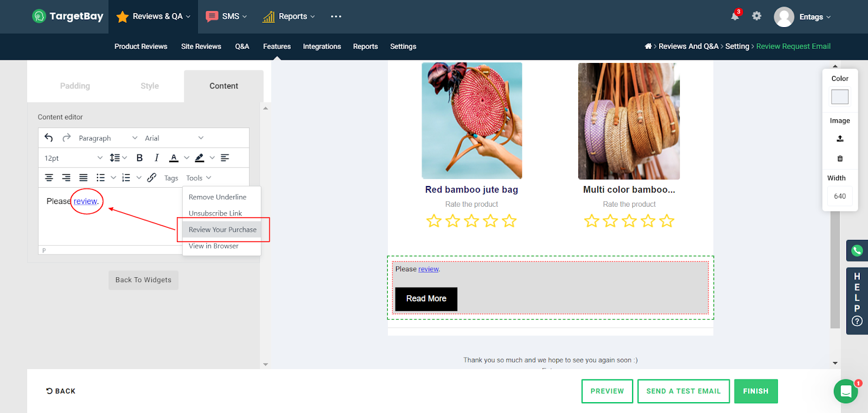The image size is (868, 413).
Task: Insert a numbered list
Action: pyautogui.click(x=126, y=177)
